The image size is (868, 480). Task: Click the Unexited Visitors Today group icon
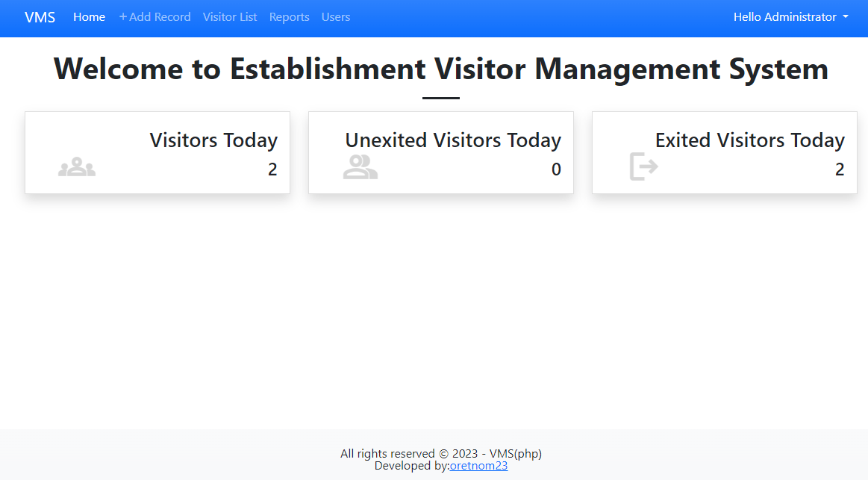pyautogui.click(x=360, y=166)
